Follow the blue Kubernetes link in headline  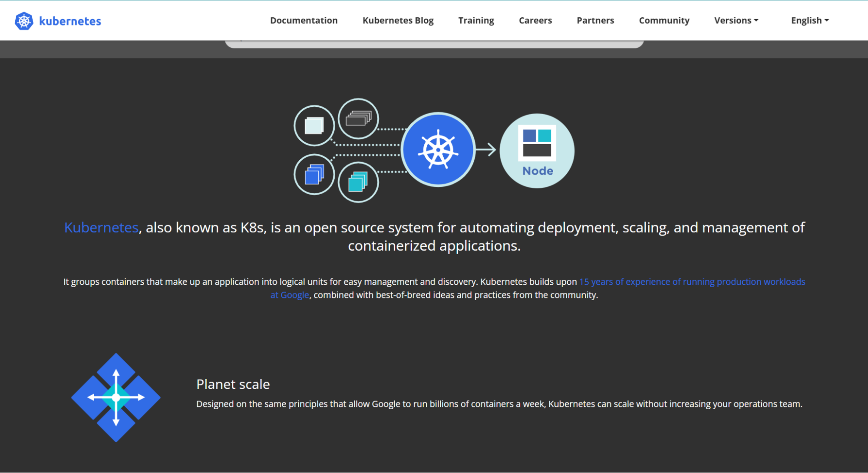[101, 228]
